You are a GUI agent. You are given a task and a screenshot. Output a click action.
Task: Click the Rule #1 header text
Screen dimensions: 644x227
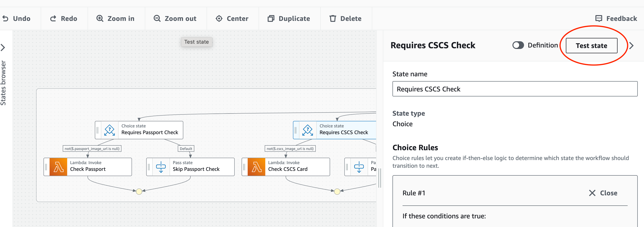point(414,193)
